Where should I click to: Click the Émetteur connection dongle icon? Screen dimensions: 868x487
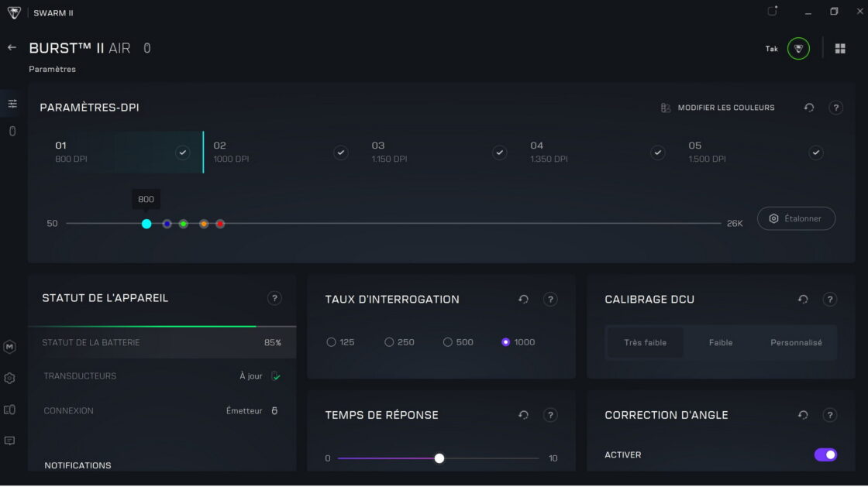pyautogui.click(x=274, y=410)
